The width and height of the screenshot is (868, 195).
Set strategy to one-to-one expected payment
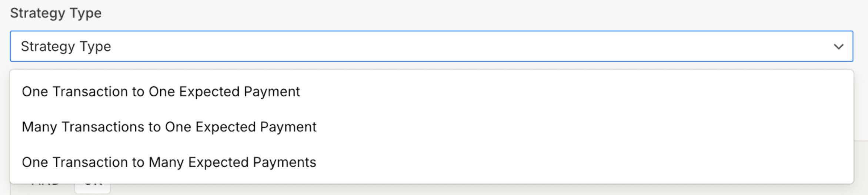tap(161, 92)
